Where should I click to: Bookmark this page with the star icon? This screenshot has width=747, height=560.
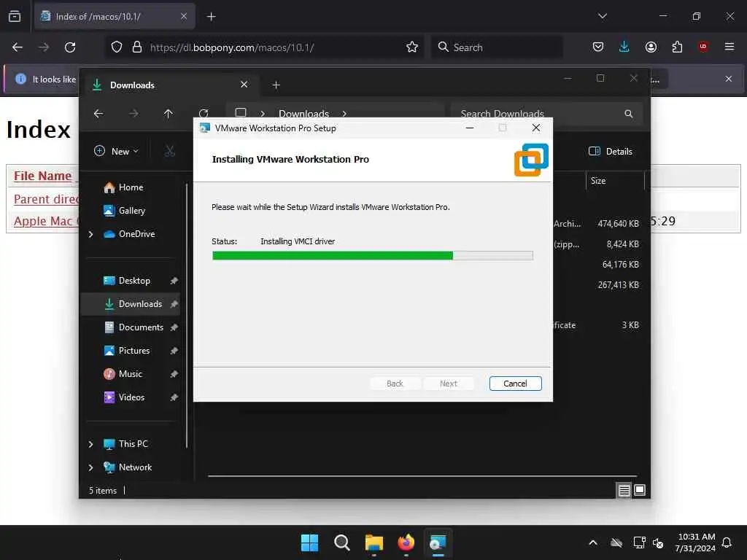pyautogui.click(x=412, y=47)
